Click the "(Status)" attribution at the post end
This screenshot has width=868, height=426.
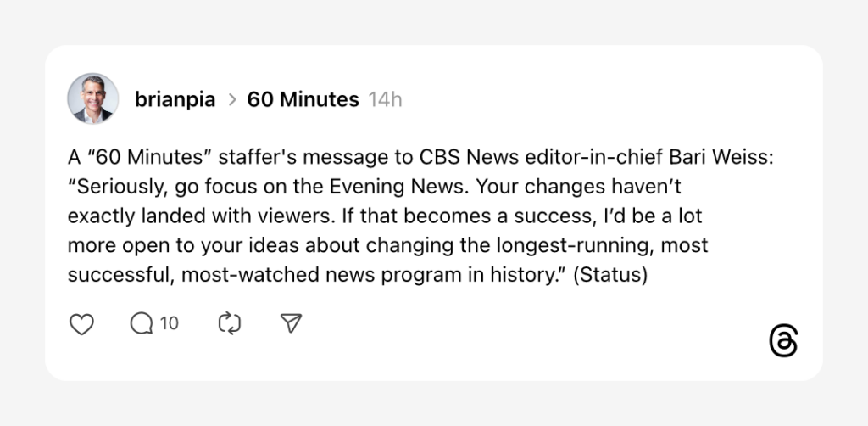(610, 276)
